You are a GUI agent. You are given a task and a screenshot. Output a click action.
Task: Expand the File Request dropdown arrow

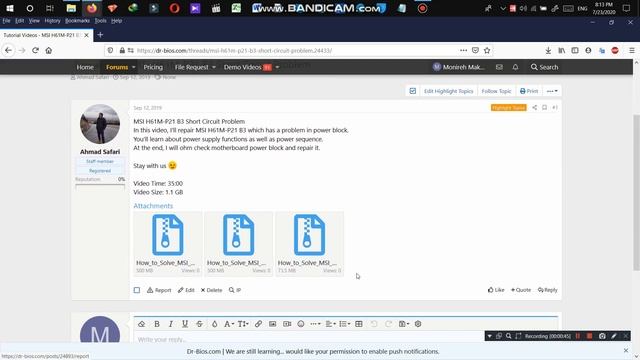click(214, 67)
